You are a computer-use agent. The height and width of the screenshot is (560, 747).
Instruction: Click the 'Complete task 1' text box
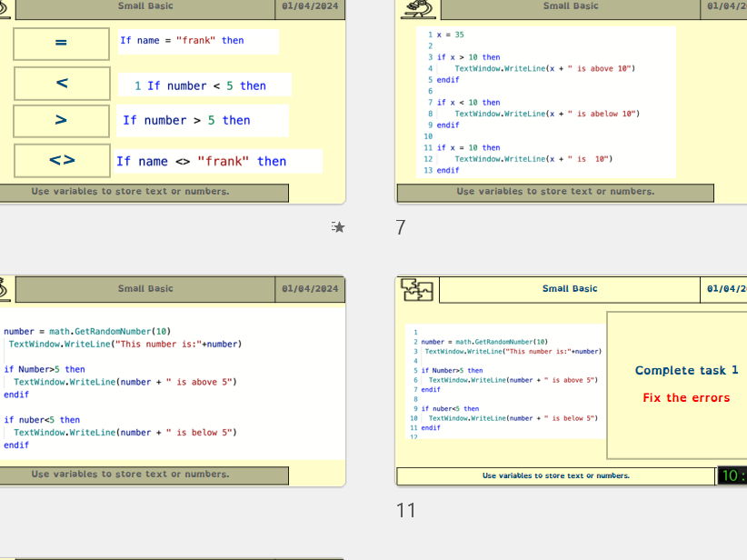(685, 370)
